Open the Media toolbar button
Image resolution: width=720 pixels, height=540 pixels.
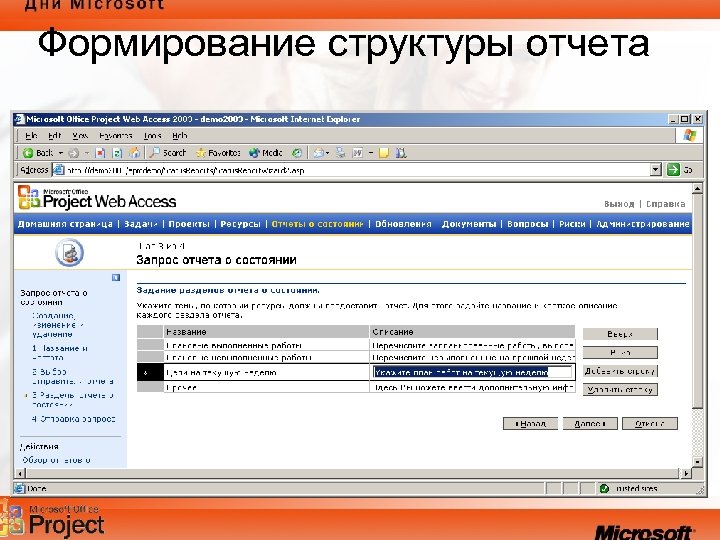(x=265, y=153)
